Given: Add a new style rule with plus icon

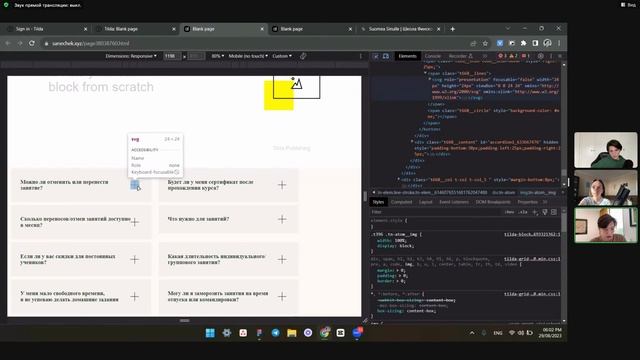Looking at the screenshot, I should coord(535,212).
